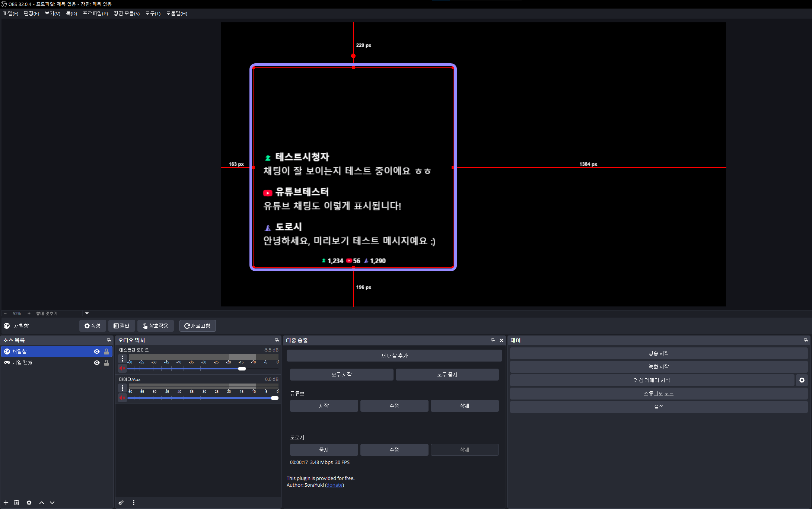Screen dimensions: 812x509
Task: Unmute the Mic/Aux speaker icon
Action: pyautogui.click(x=122, y=398)
